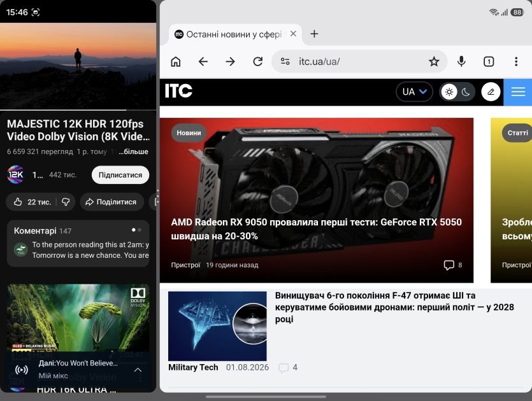Open the partially visible Статті article card
The image size is (532, 401).
tap(512, 200)
